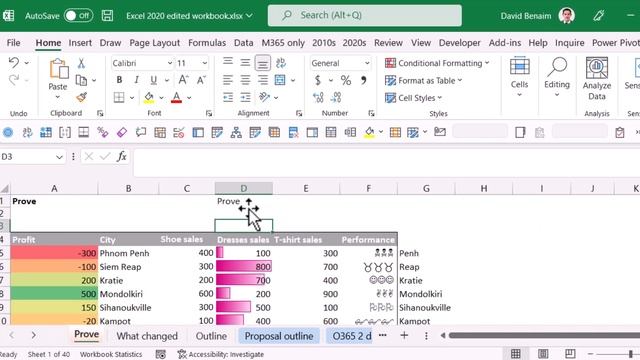Click the formula bar input area
640x360 pixels.
pos(386,163)
